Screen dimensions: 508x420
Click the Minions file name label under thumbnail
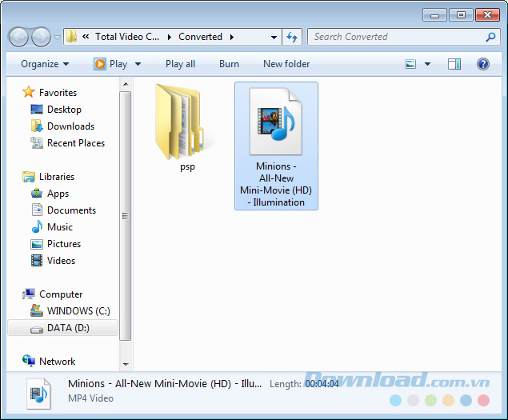coord(276,184)
